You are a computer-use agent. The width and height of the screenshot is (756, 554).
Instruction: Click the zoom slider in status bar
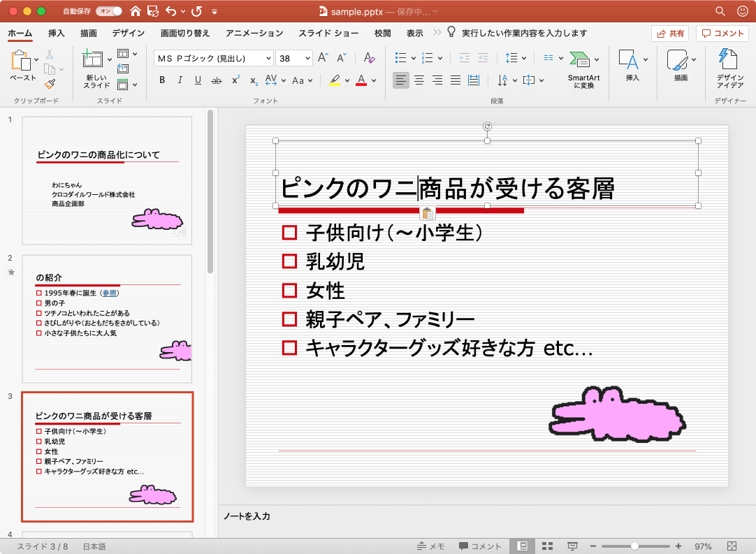(x=634, y=546)
